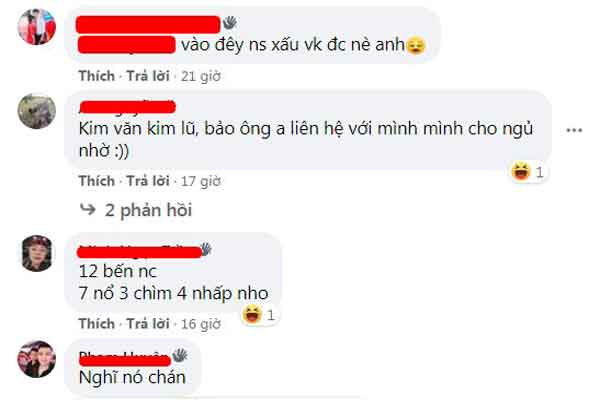Screen dimensions: 600x400
Task: Click the wave badge in last comment
Action: pyautogui.click(x=179, y=355)
